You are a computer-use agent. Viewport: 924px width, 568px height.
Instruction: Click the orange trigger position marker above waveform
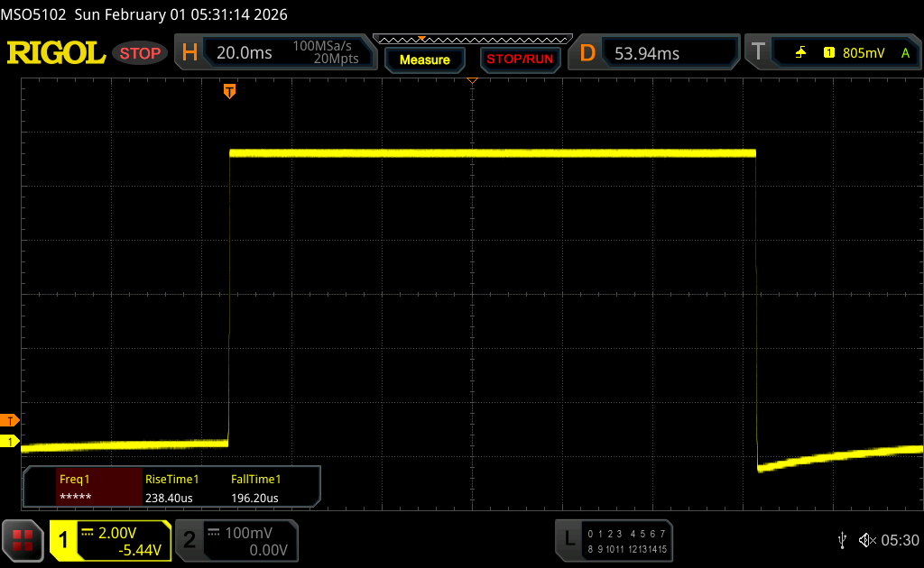point(229,91)
